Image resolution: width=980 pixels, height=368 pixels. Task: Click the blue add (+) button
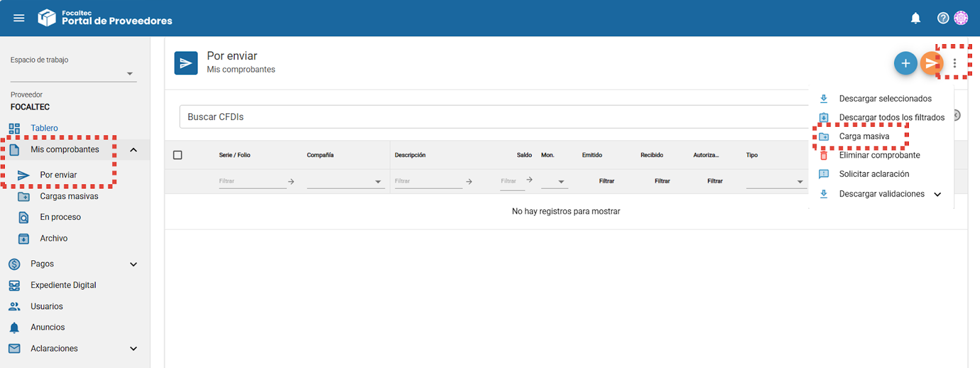tap(905, 63)
